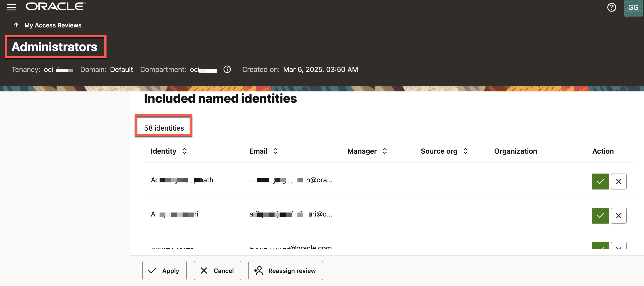Sort table by Identity column
This screenshot has width=644, height=286.
tap(184, 151)
